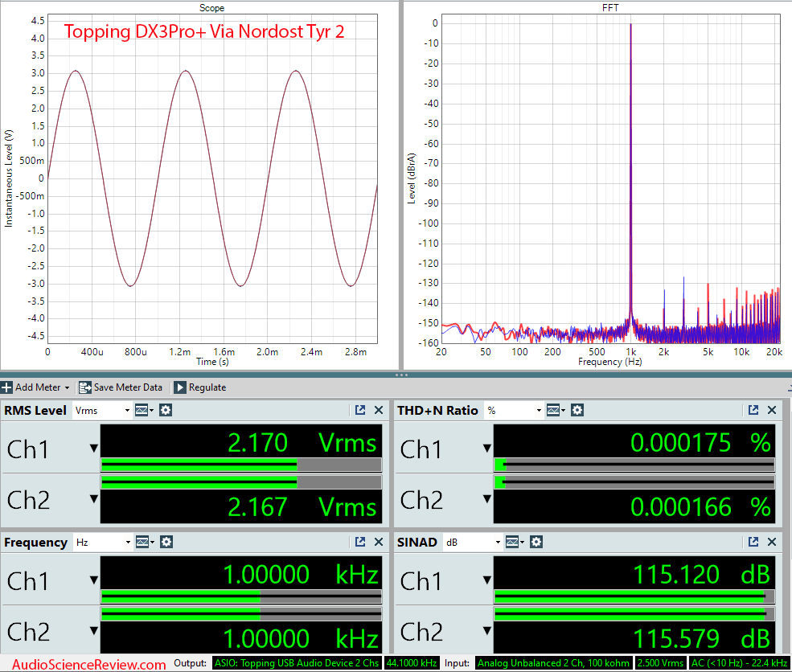This screenshot has width=792, height=672.
Task: Click the graph/meter panel splitter handle
Action: pos(401,375)
